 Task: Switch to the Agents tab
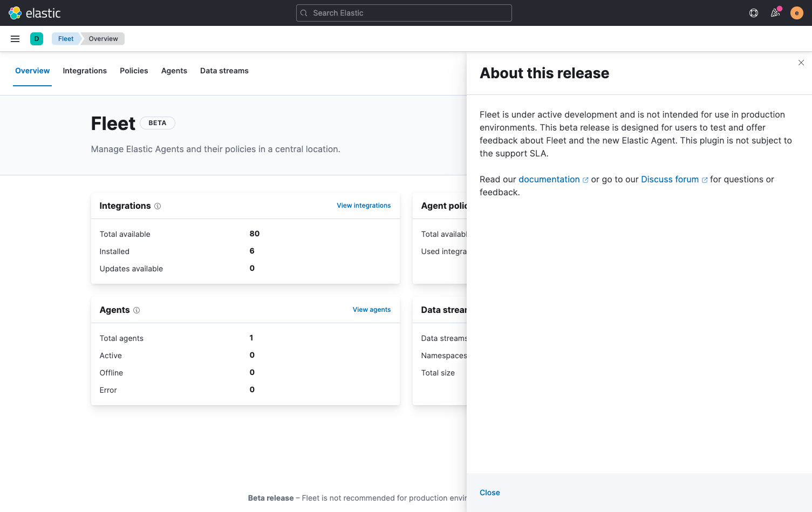[x=174, y=71]
